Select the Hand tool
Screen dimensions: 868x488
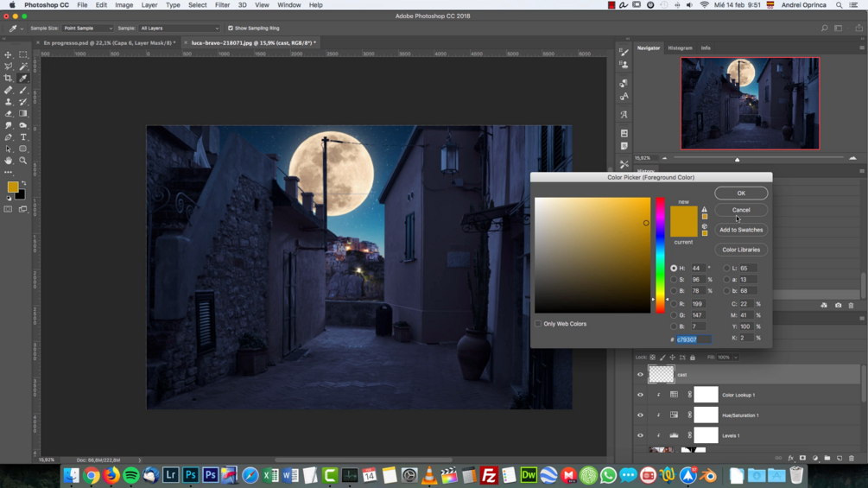pyautogui.click(x=9, y=161)
